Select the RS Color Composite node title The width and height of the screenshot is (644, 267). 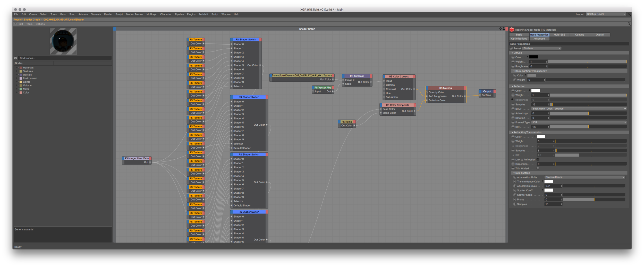[397, 105]
